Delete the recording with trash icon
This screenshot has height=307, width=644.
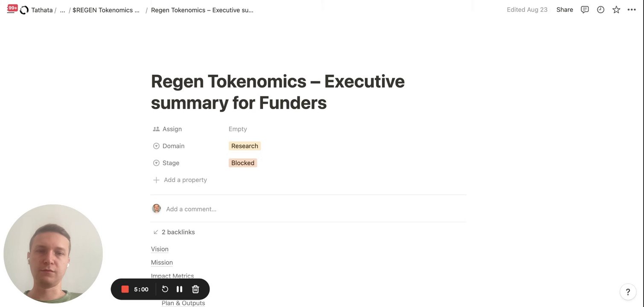(x=195, y=290)
